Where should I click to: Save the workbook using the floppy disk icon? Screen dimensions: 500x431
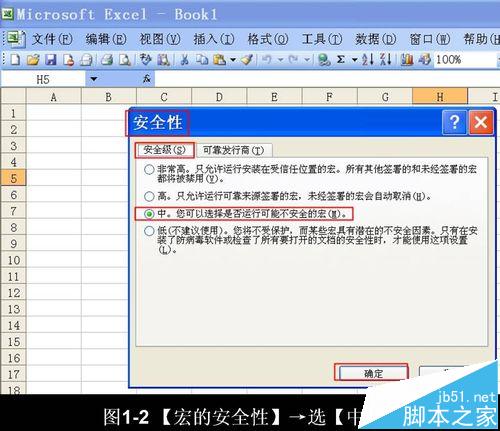tap(51, 60)
